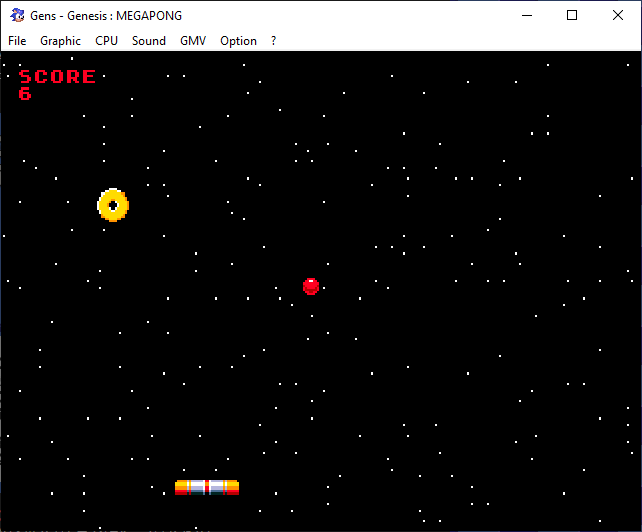Open the GMV movie menu
642x532 pixels.
click(193, 41)
